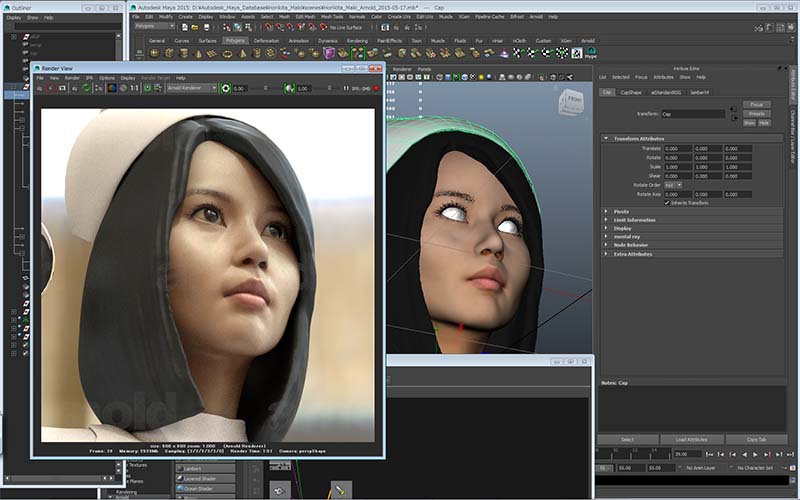
Task: Click the Hypershade shelf icon
Action: (590, 53)
